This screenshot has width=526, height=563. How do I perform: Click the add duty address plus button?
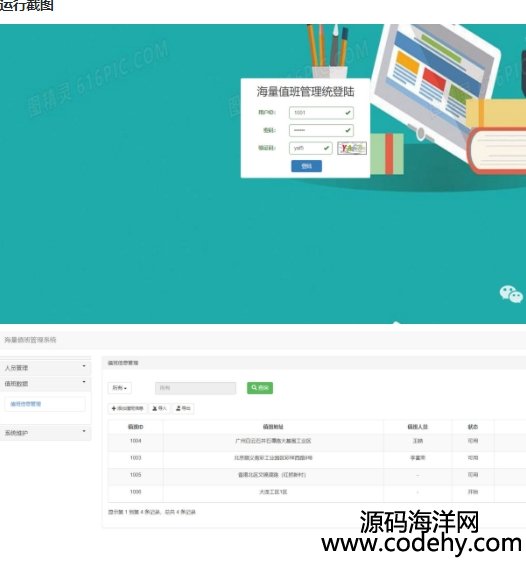(127, 408)
